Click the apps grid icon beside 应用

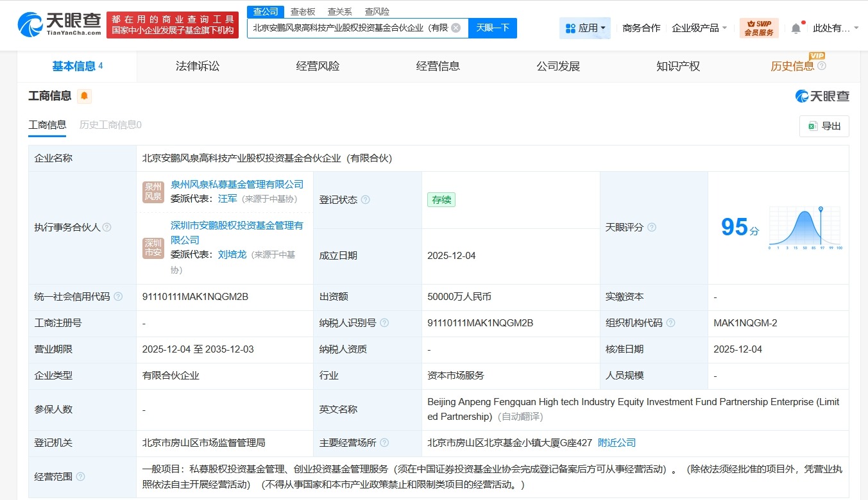click(570, 28)
